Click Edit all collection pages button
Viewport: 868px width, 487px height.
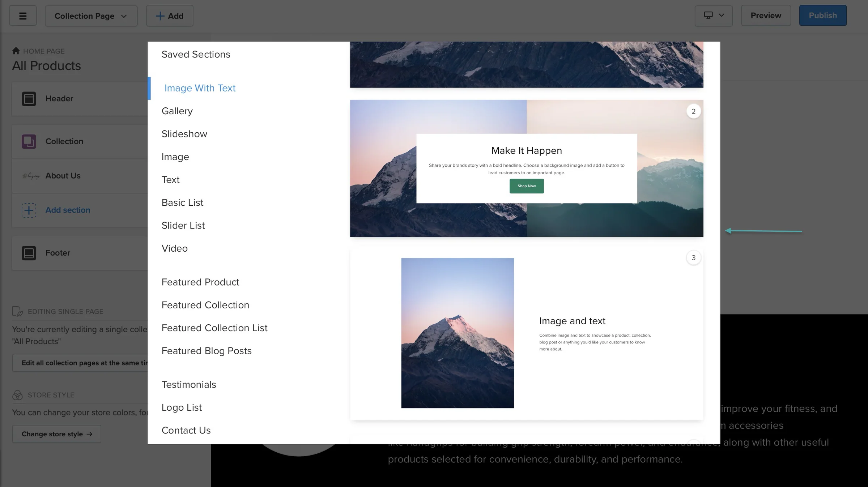80,363
